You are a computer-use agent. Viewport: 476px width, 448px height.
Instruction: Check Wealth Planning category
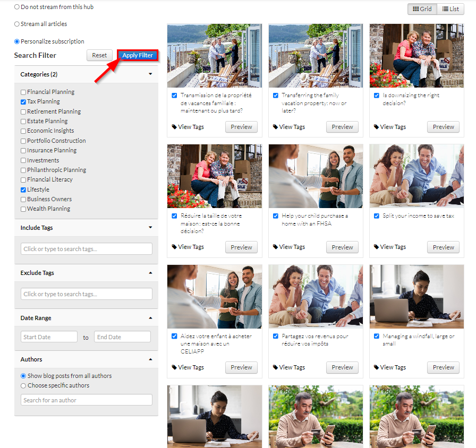23,209
